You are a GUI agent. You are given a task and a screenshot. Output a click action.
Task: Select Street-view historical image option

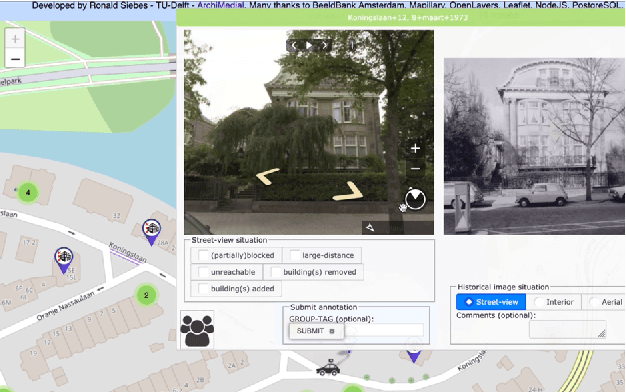[x=491, y=302]
